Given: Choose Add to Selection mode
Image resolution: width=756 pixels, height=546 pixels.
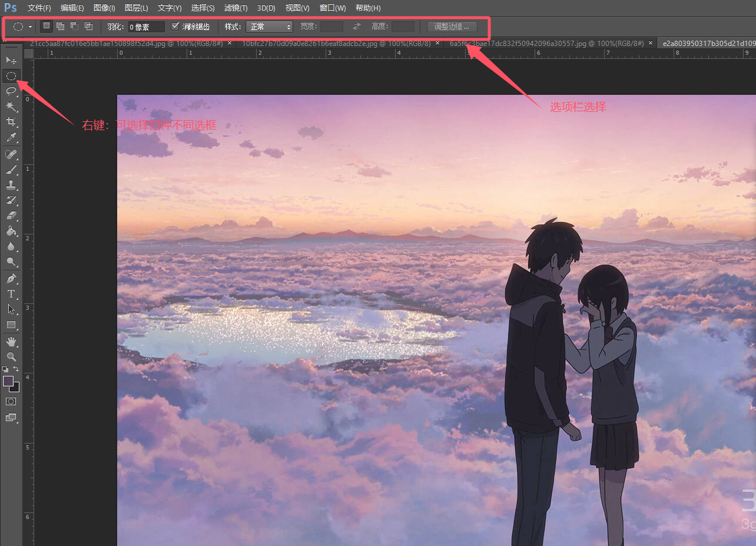Looking at the screenshot, I should coord(60,26).
